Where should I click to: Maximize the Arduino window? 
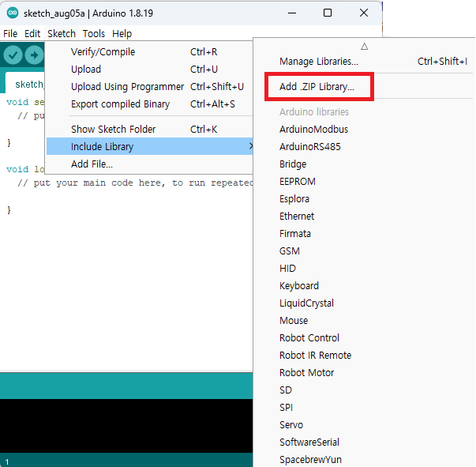click(328, 13)
